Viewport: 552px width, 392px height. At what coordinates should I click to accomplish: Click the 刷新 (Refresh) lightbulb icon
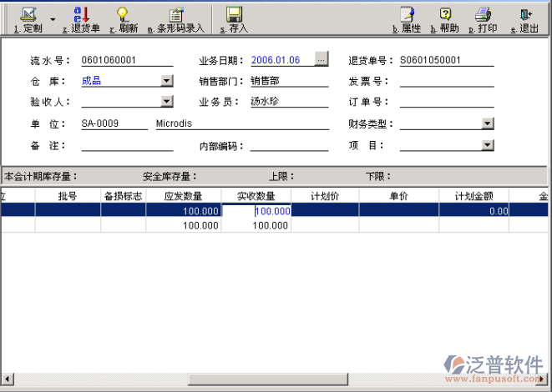(123, 15)
